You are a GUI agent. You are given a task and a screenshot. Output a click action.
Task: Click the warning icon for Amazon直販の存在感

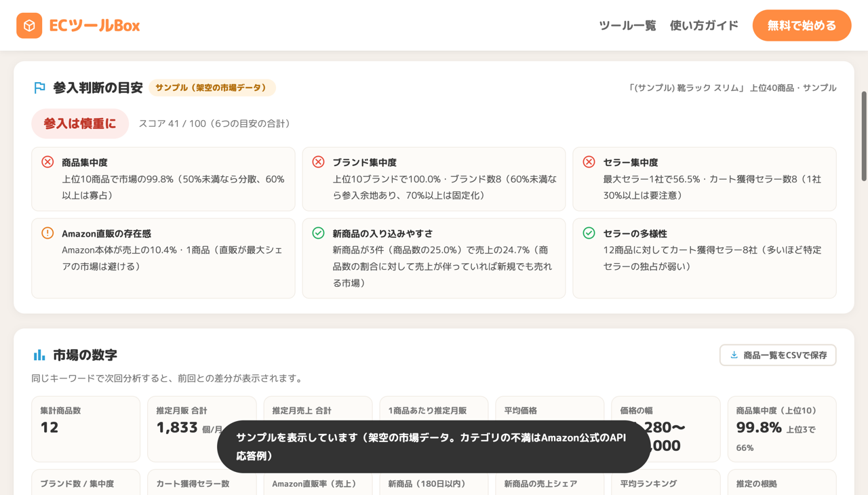click(x=47, y=233)
